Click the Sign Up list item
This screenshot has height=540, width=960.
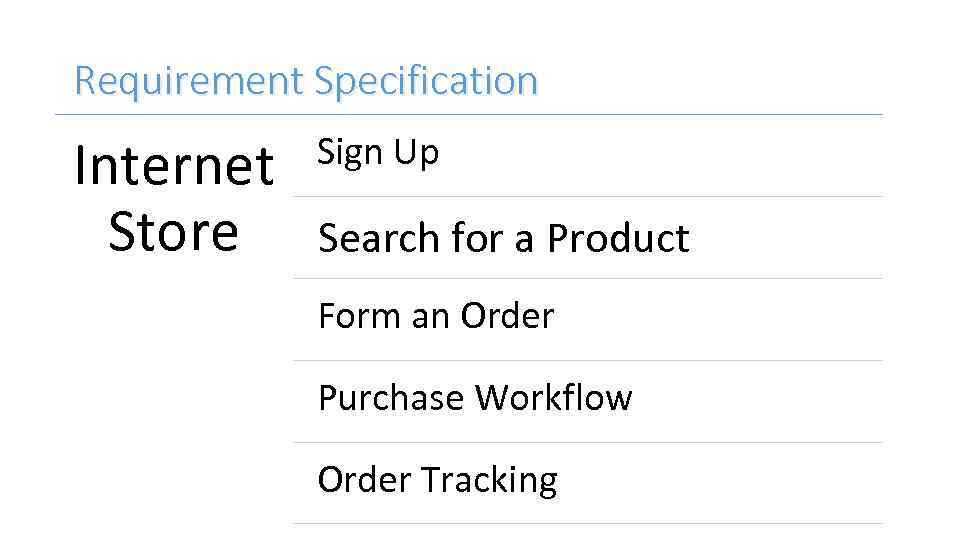point(378,153)
